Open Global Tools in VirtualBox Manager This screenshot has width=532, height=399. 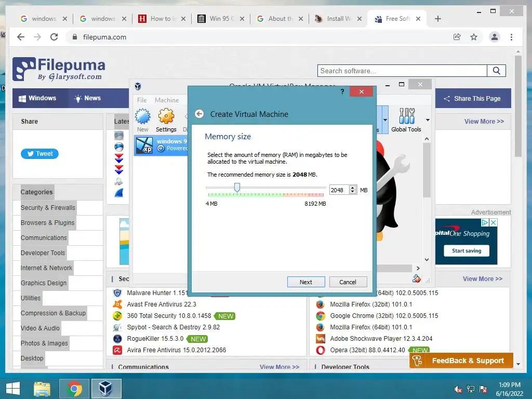point(406,120)
